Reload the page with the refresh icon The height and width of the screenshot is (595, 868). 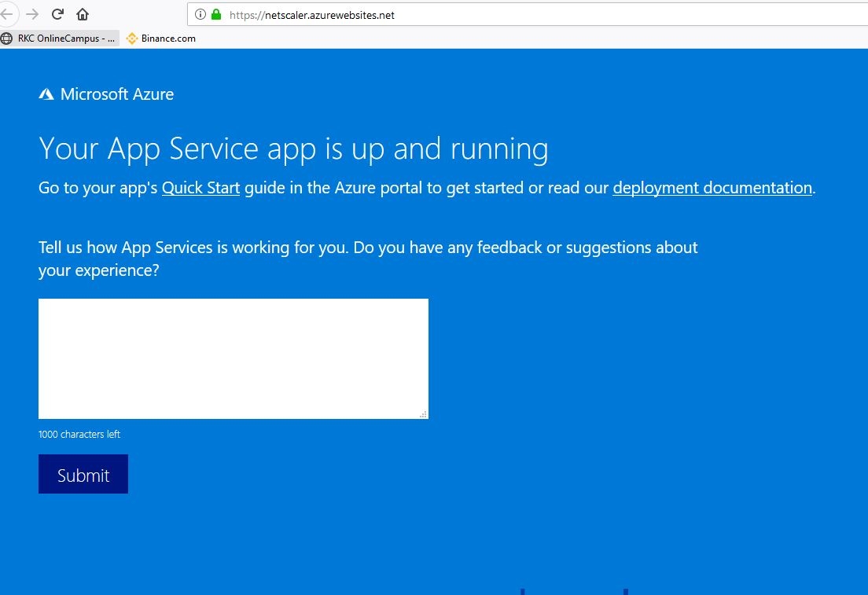(57, 14)
